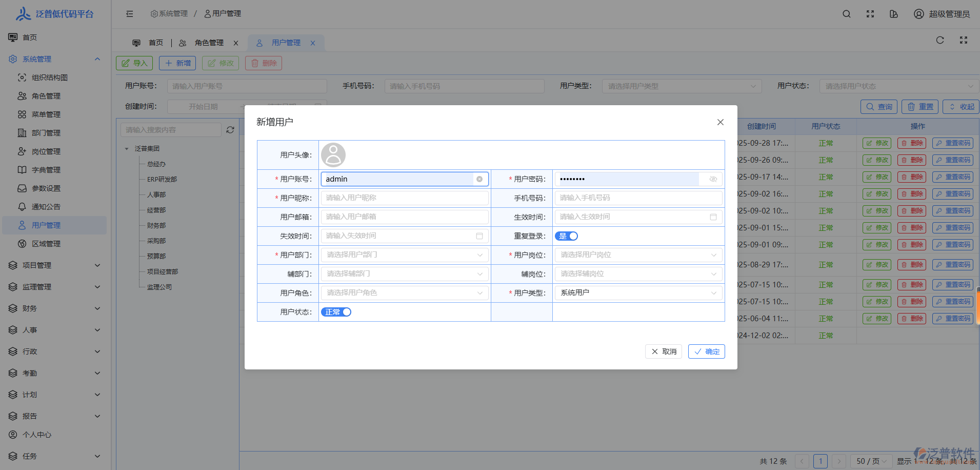Click the refresh icon beside tree search
The image size is (980, 470).
pos(230,130)
